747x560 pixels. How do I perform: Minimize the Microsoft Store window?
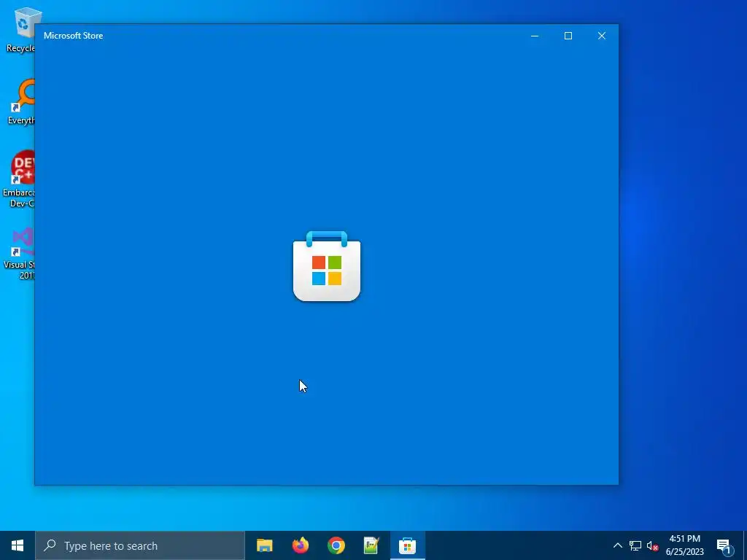(x=535, y=36)
